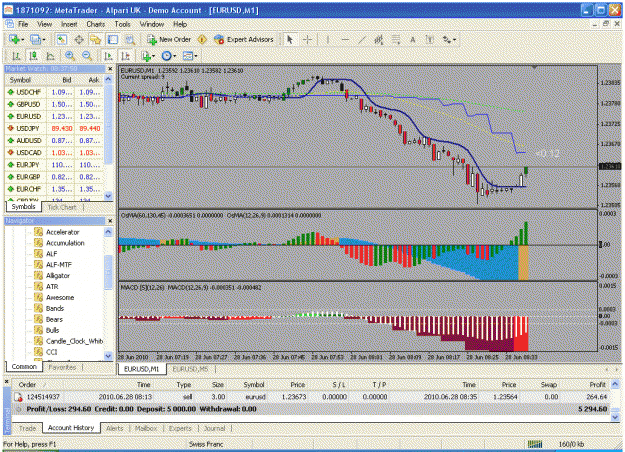The width and height of the screenshot is (625, 452).
Task: Select the Arrows drawing tool icon
Action: [446, 39]
